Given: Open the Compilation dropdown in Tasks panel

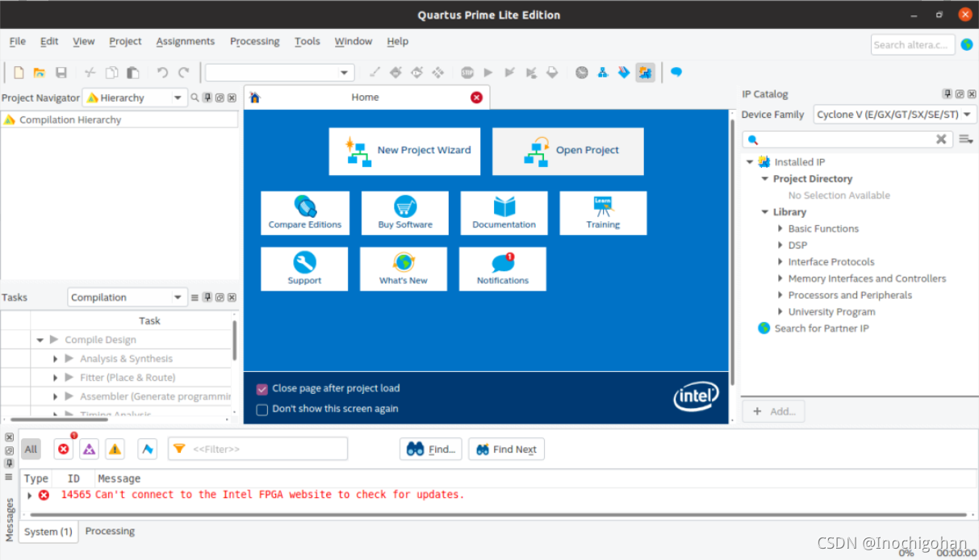Looking at the screenshot, I should point(128,297).
